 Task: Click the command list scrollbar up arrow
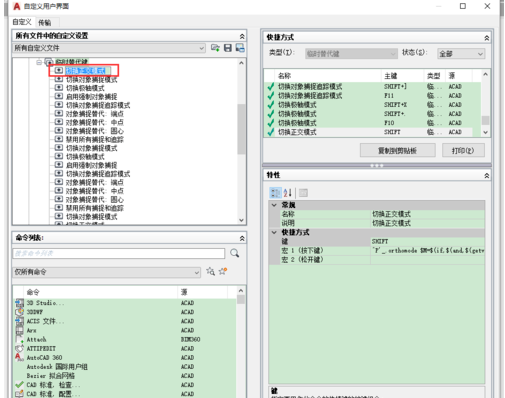pyautogui.click(x=241, y=291)
